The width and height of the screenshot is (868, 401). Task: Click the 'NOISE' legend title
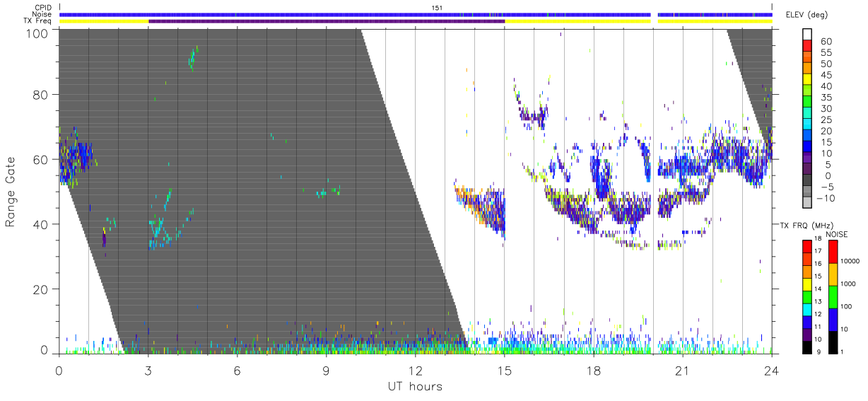point(837,234)
